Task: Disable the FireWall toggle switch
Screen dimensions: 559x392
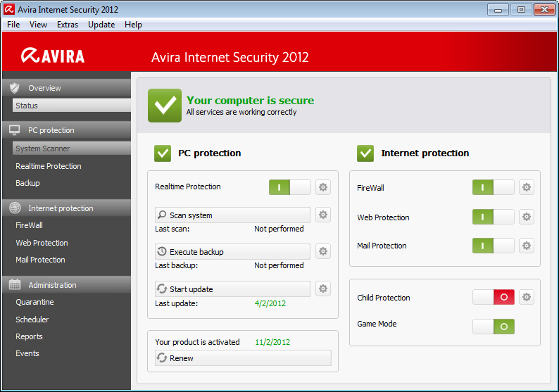Action: (x=493, y=188)
